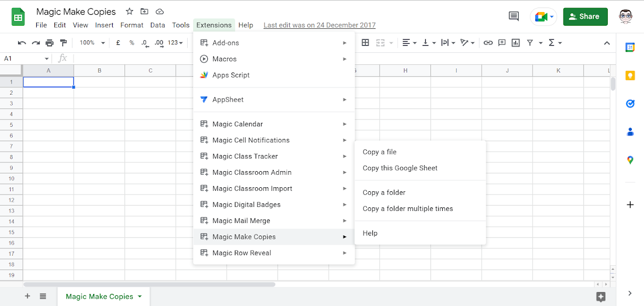
Task: Click the Explore button at bottom right
Action: (600, 297)
